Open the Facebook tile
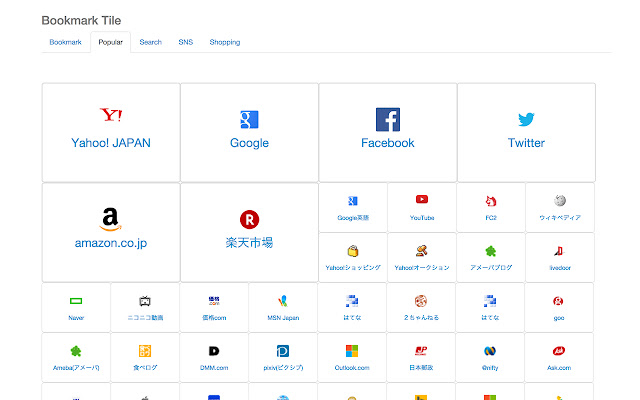Screen dimensions: 640x400 click(388, 133)
